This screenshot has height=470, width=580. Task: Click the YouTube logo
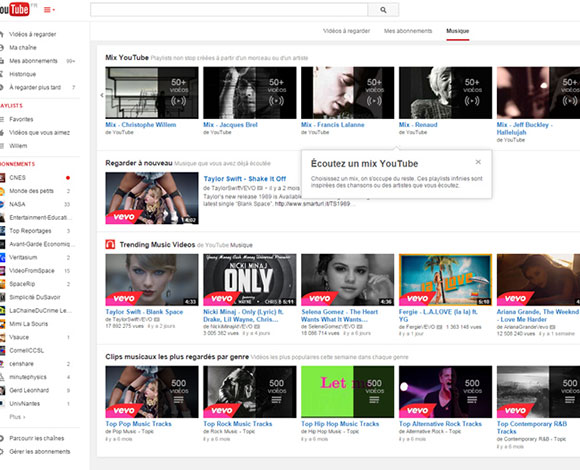pyautogui.click(x=15, y=9)
